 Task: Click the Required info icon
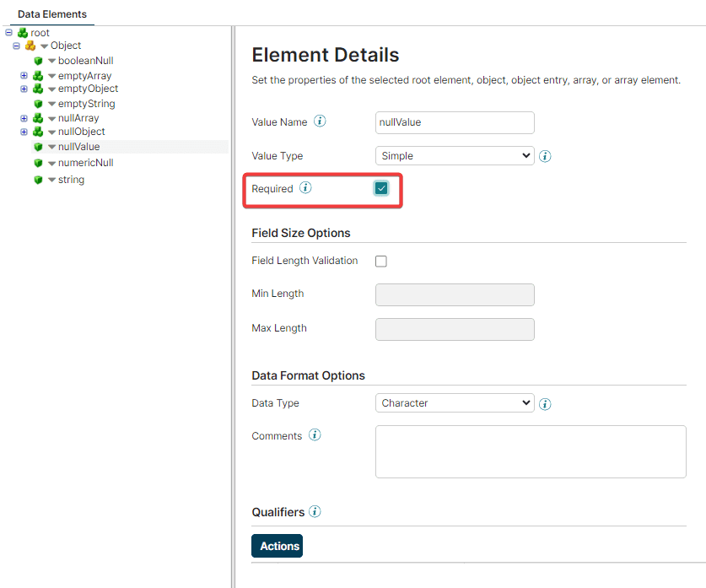click(305, 188)
